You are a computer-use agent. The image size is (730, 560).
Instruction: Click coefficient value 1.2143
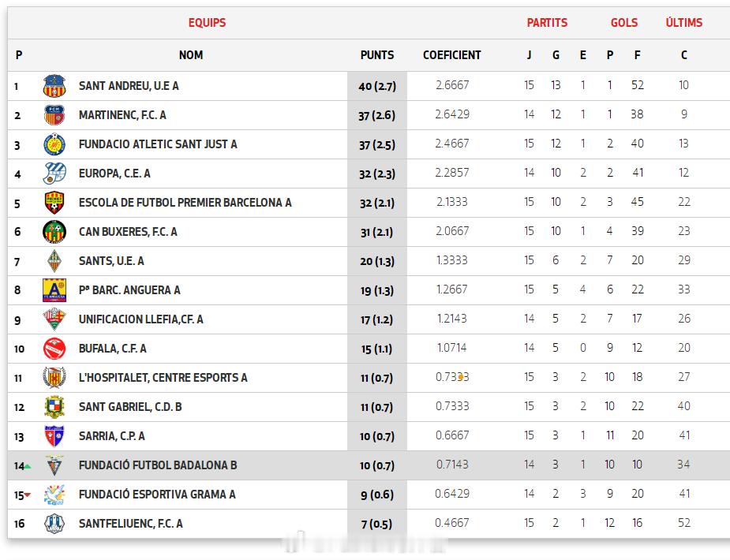point(452,319)
